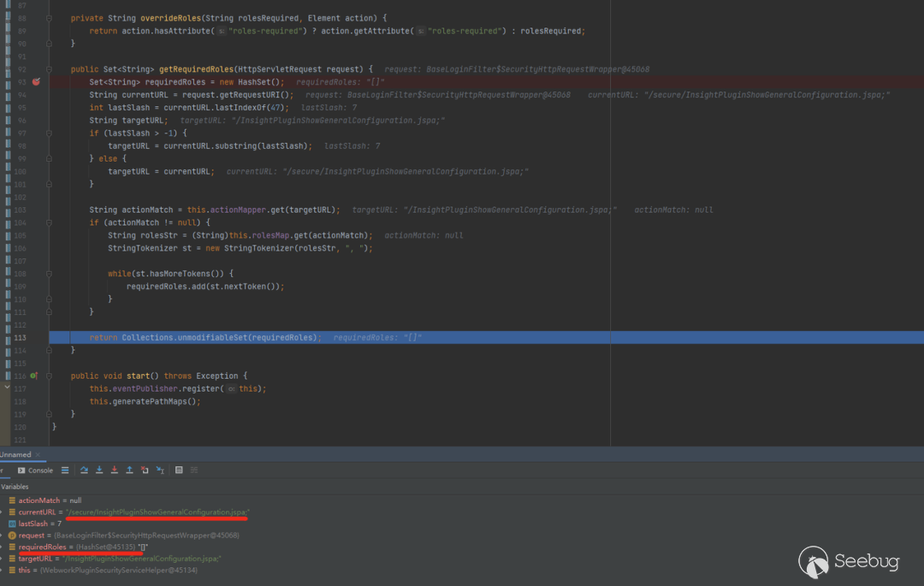Open the Evaluate Expression calculator icon

click(x=179, y=470)
